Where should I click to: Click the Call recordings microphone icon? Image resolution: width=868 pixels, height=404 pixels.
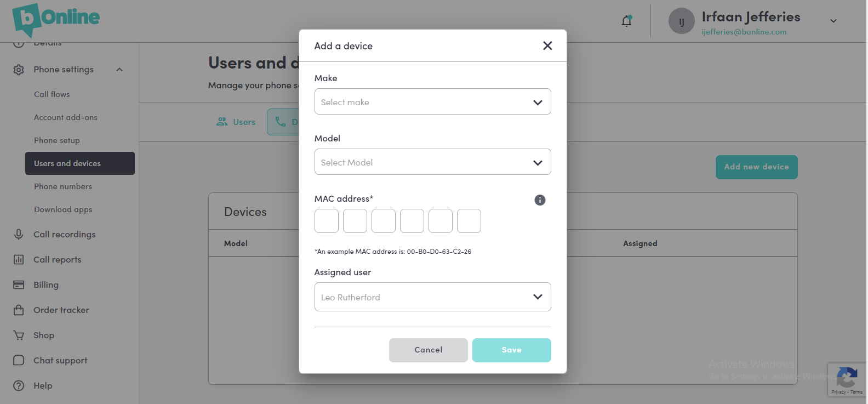point(19,234)
